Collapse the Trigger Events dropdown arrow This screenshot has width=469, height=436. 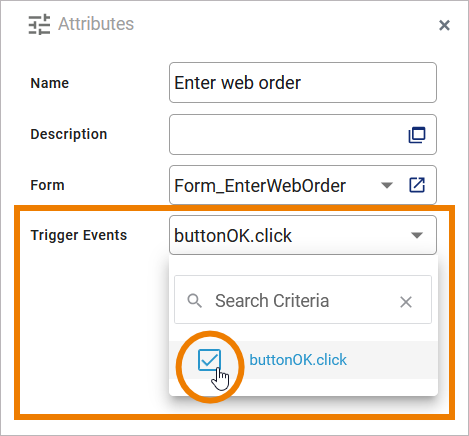coord(417,235)
